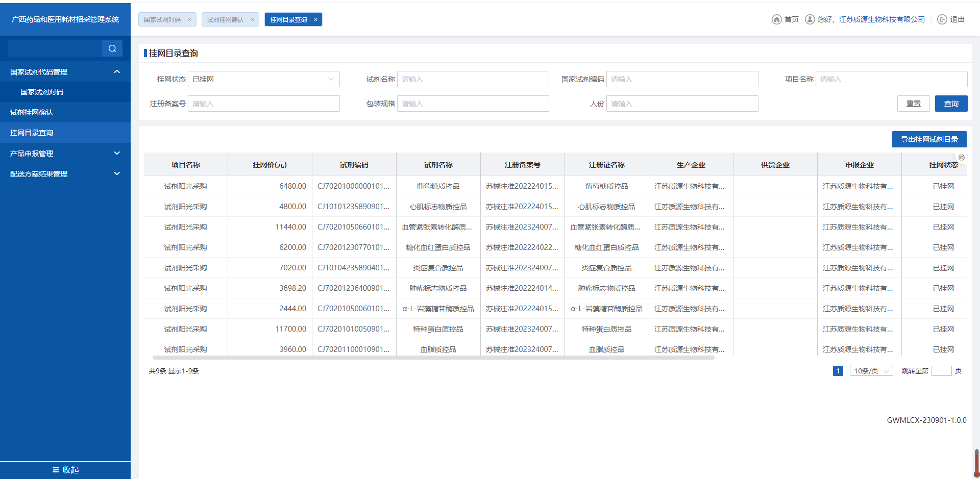Viewport: 980px width, 479px height.
Task: Click the 炎症复合质控品 reagent name cell
Action: [x=438, y=268]
